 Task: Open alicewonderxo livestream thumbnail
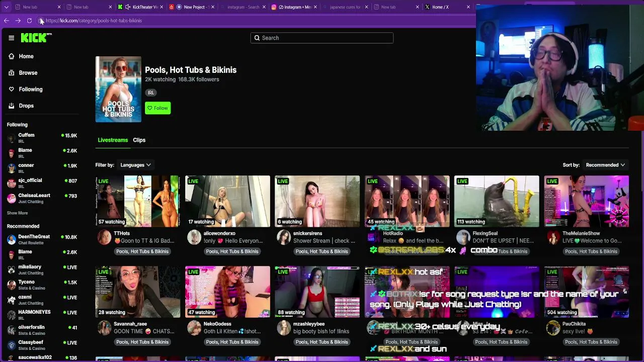[227, 201]
